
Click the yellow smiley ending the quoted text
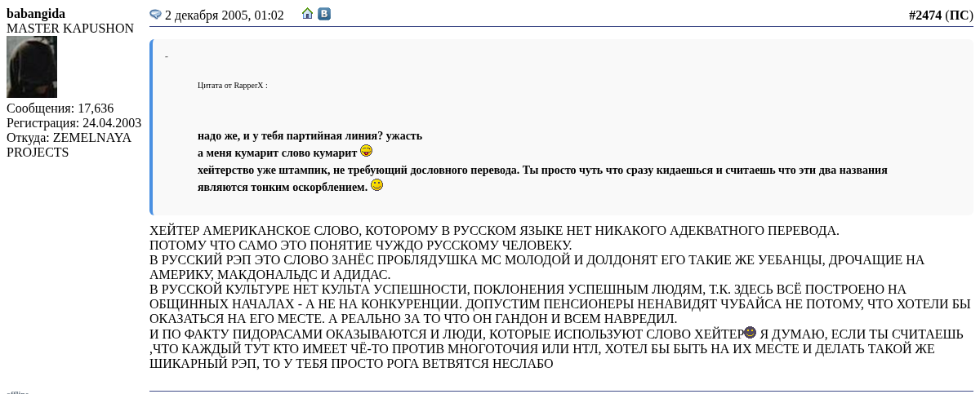[x=376, y=185]
